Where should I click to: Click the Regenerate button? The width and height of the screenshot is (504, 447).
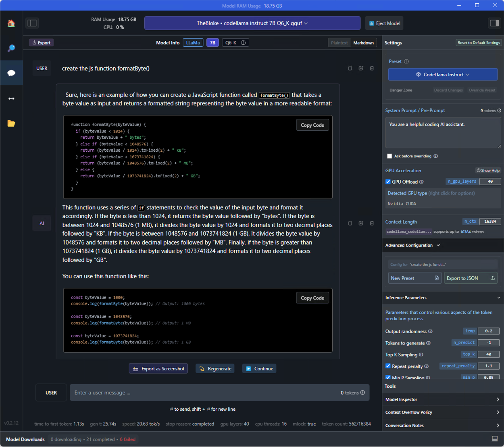pyautogui.click(x=215, y=369)
